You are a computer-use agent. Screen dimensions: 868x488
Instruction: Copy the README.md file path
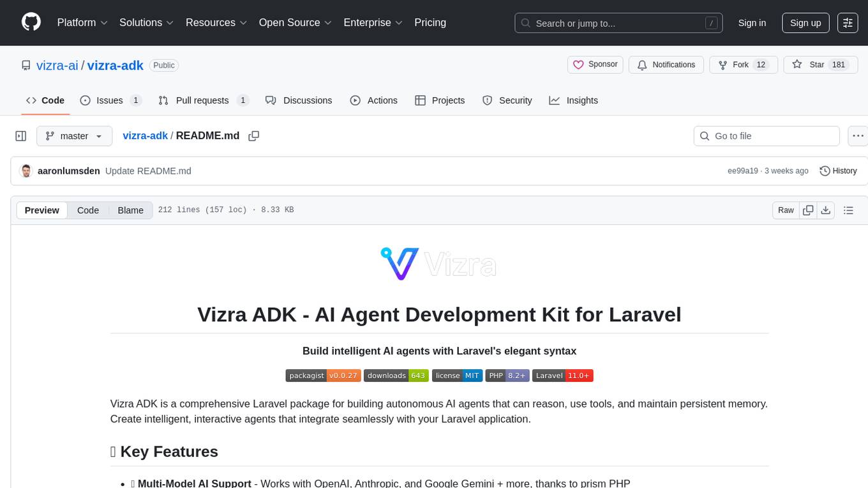pyautogui.click(x=254, y=136)
